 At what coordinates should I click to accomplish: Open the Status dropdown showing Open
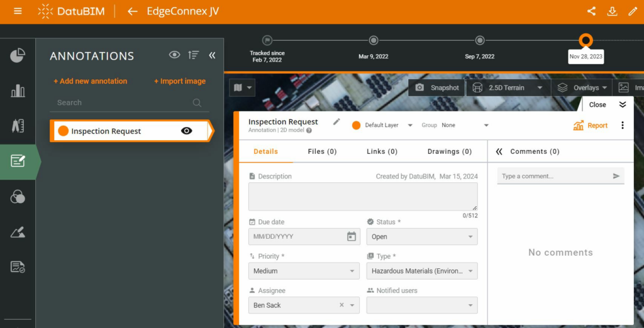[x=422, y=236]
